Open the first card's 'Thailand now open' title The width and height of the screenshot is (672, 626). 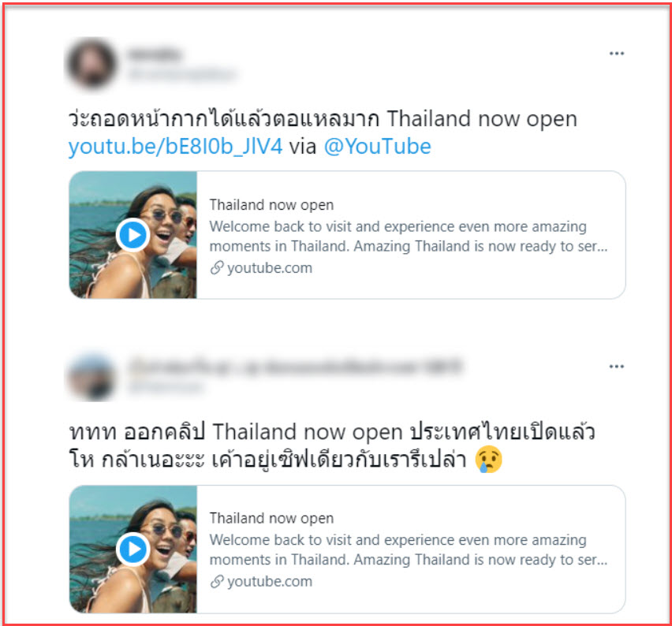coord(271,205)
